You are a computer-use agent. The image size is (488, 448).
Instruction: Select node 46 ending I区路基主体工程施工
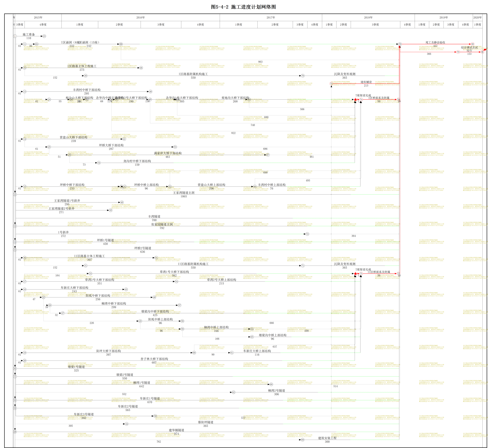(141, 68)
